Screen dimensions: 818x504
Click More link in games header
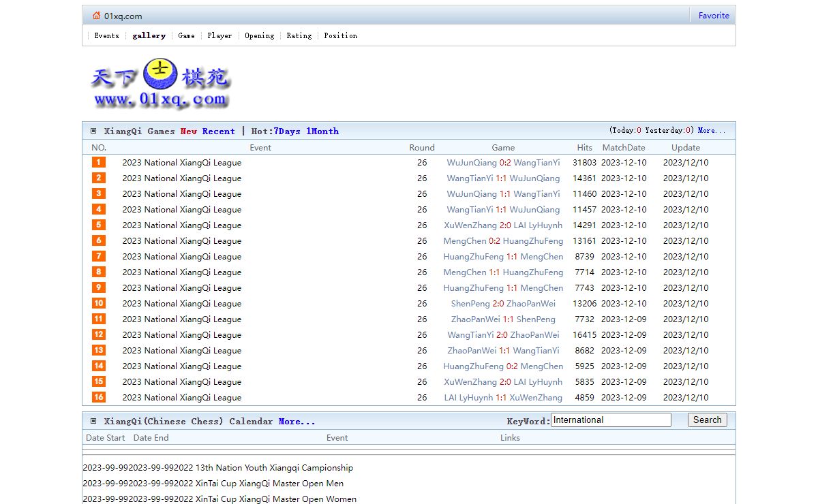click(712, 130)
